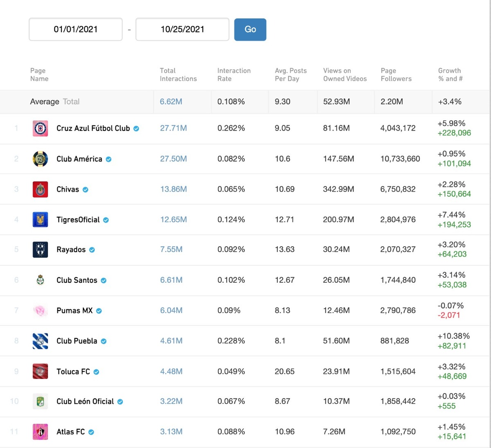Sort by Avg. Posts Per Day header
This screenshot has width=491, height=448.
click(x=291, y=74)
